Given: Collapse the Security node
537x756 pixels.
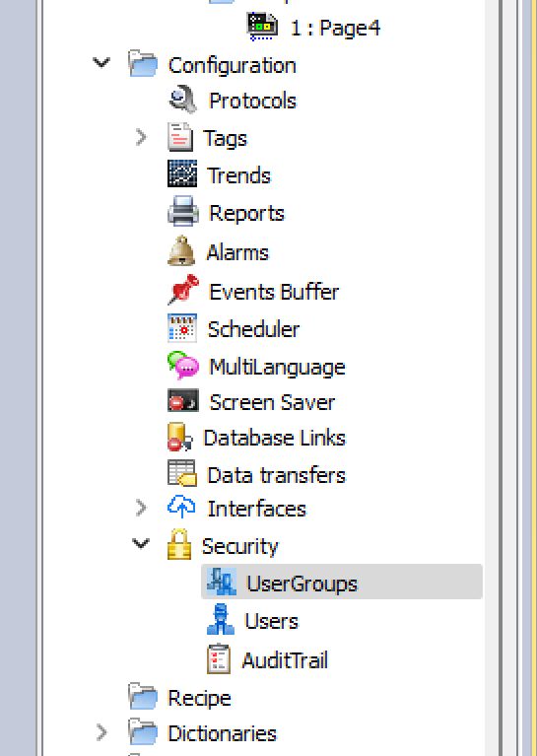Looking at the screenshot, I should 140,544.
